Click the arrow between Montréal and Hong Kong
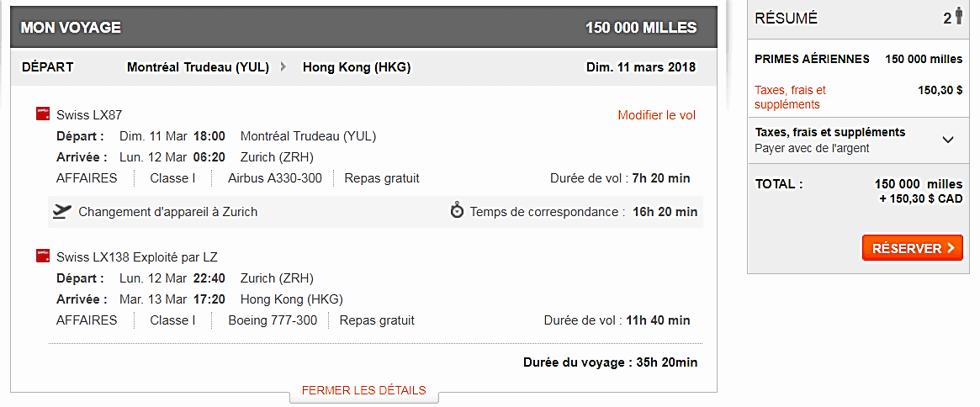The image size is (980, 407). pos(283,67)
